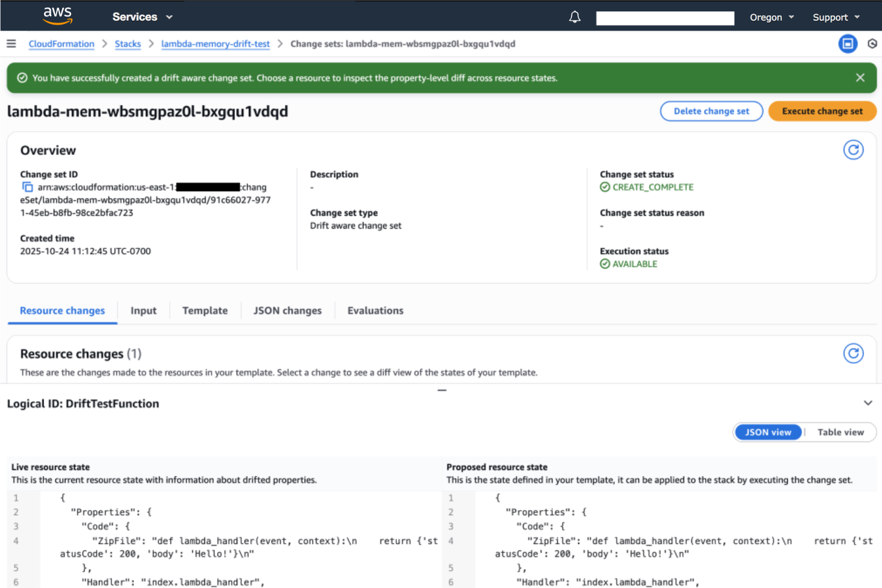Open the Services menu
Viewport: 882px width, 588px height.
142,16
